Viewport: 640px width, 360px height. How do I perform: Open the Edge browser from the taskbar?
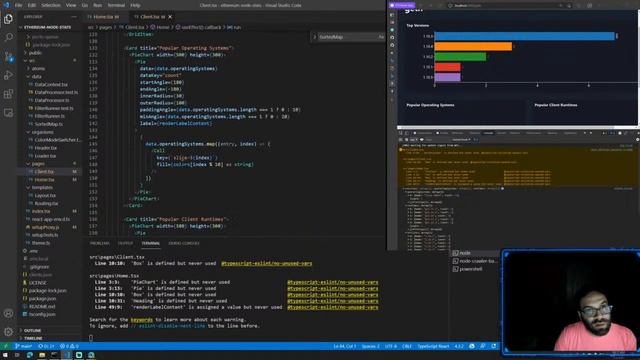(x=30, y=355)
